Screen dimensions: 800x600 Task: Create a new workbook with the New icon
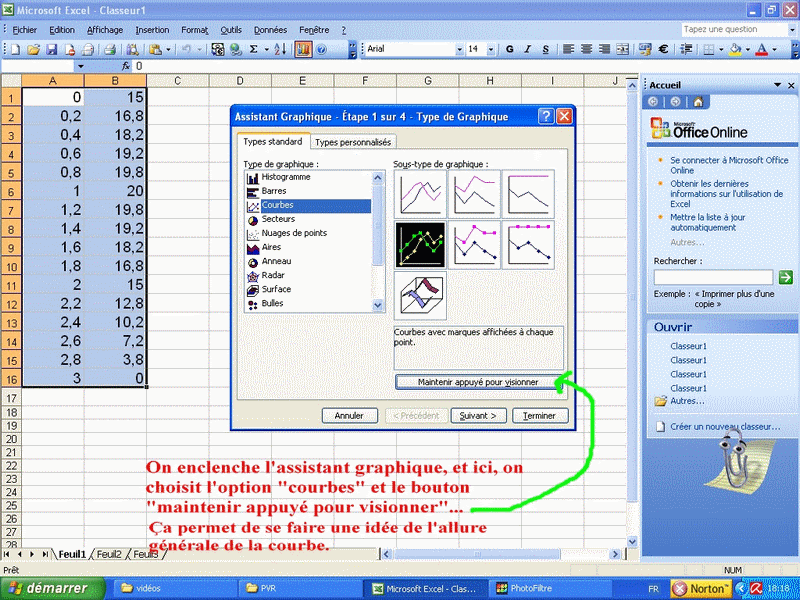15,49
